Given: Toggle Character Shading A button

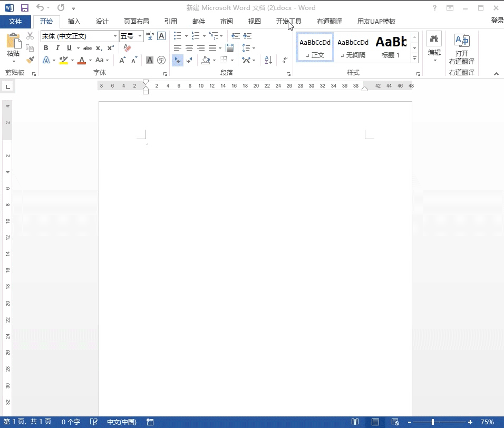Looking at the screenshot, I should (x=150, y=60).
